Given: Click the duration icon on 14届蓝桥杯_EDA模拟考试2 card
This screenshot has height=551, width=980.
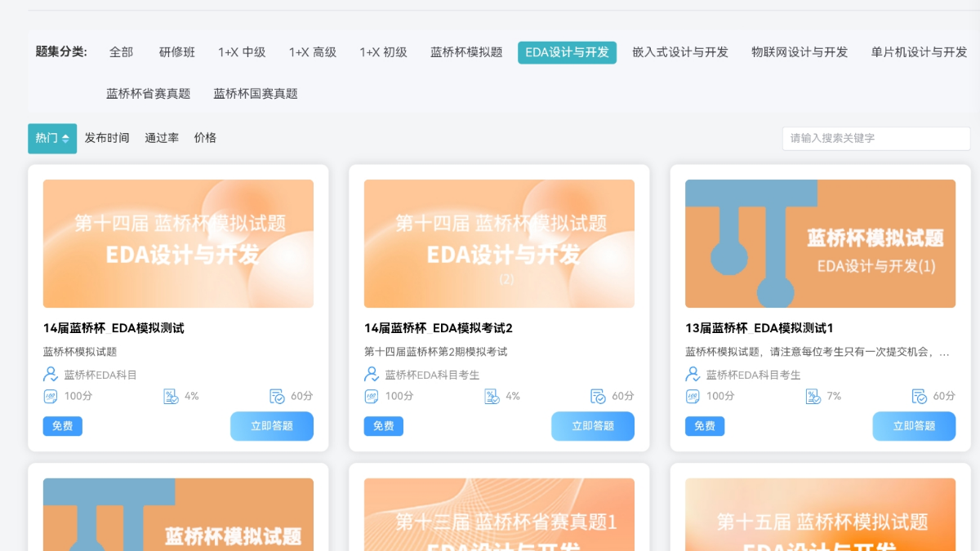Looking at the screenshot, I should [598, 396].
